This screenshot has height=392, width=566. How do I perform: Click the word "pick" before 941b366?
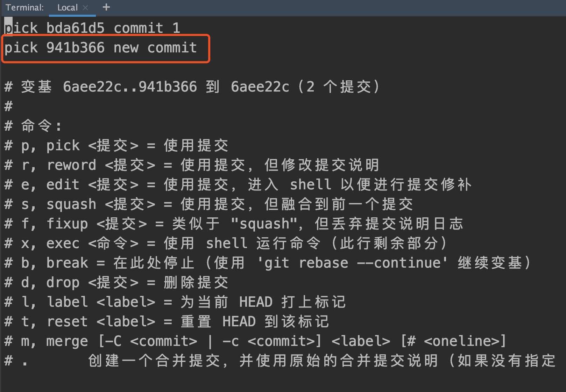point(21,48)
